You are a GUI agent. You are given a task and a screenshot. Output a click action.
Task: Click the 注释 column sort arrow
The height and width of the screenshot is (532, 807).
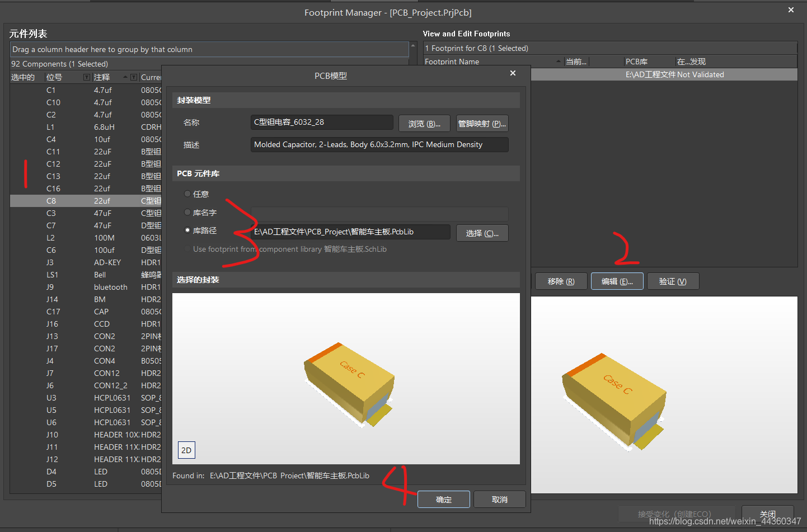pyautogui.click(x=125, y=77)
